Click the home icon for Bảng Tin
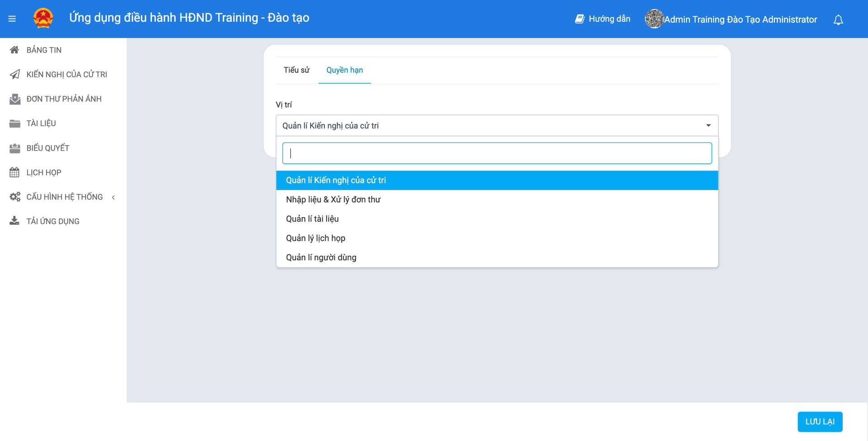The height and width of the screenshot is (441, 868). coord(14,50)
